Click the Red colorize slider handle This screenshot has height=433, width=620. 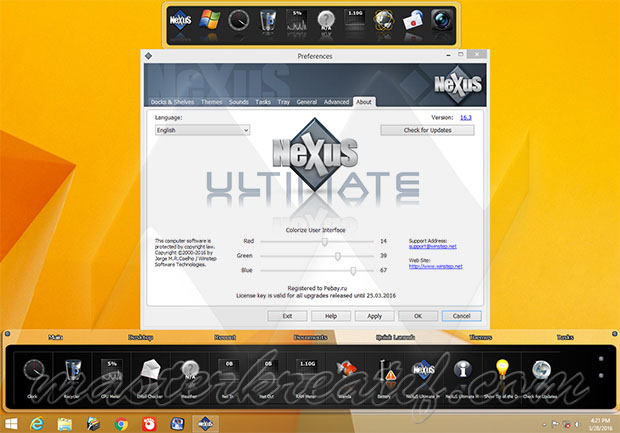click(325, 242)
